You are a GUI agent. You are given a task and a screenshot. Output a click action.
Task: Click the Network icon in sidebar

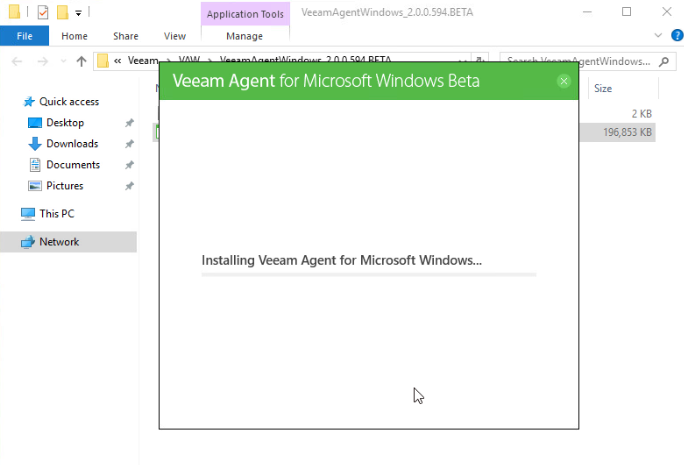point(28,242)
